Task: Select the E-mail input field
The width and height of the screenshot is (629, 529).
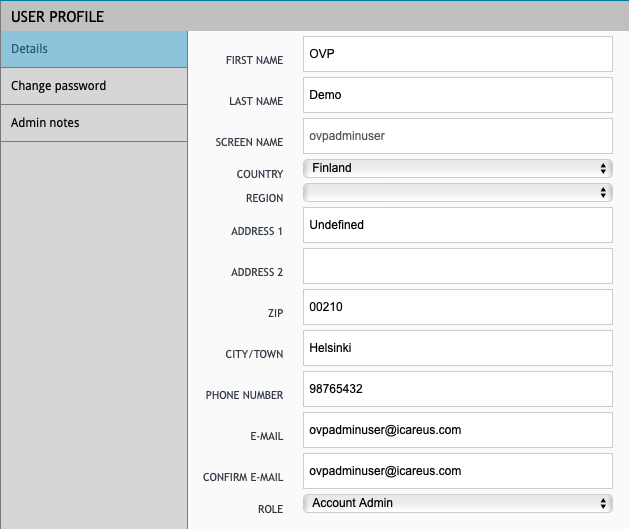Action: click(456, 430)
